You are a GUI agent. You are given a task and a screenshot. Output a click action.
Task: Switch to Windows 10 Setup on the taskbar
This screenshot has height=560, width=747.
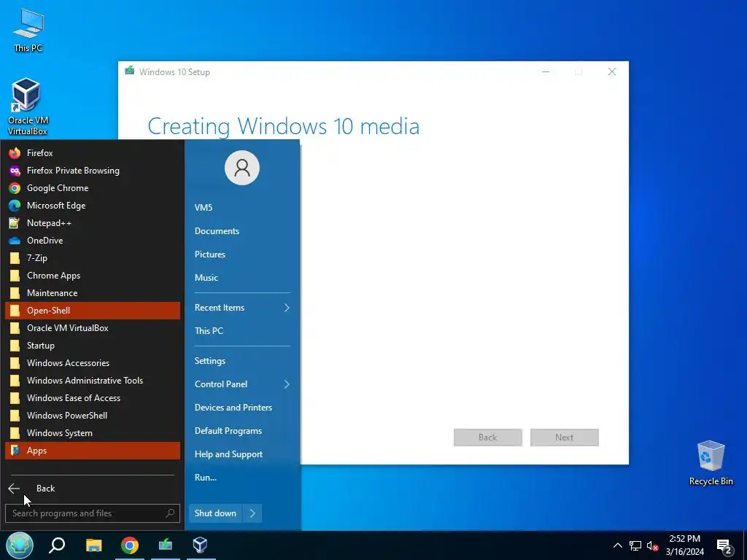(x=166, y=545)
